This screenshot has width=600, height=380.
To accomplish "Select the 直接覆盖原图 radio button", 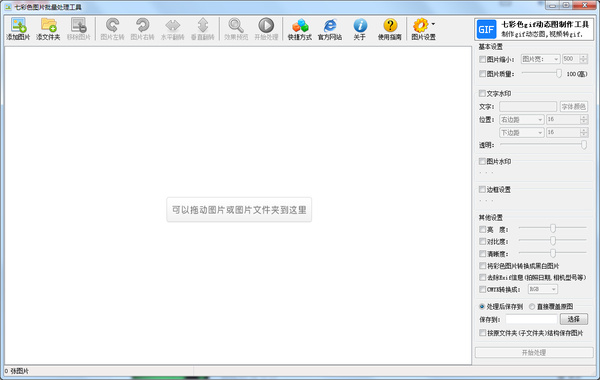I will click(532, 307).
